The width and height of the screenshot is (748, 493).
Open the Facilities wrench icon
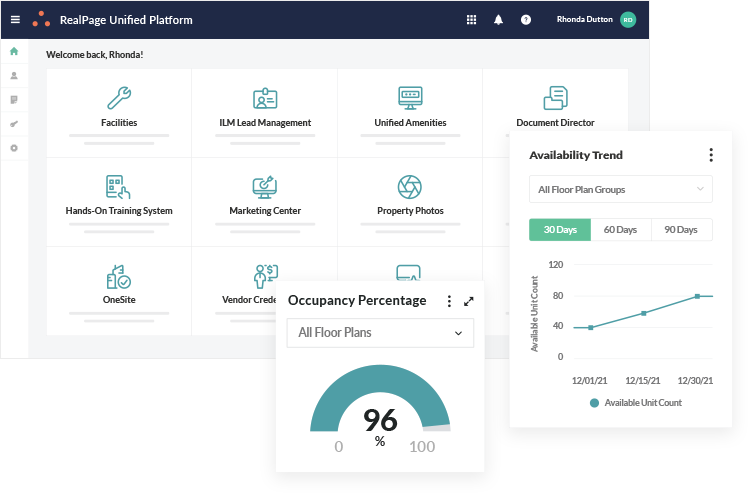[119, 98]
